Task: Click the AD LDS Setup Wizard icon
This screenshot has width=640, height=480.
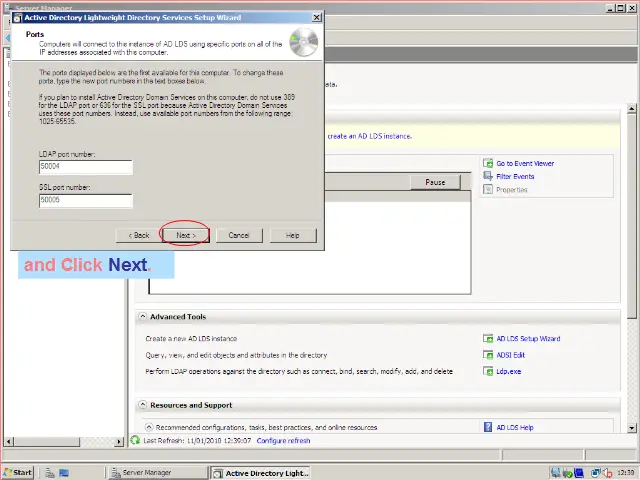Action: pos(488,338)
